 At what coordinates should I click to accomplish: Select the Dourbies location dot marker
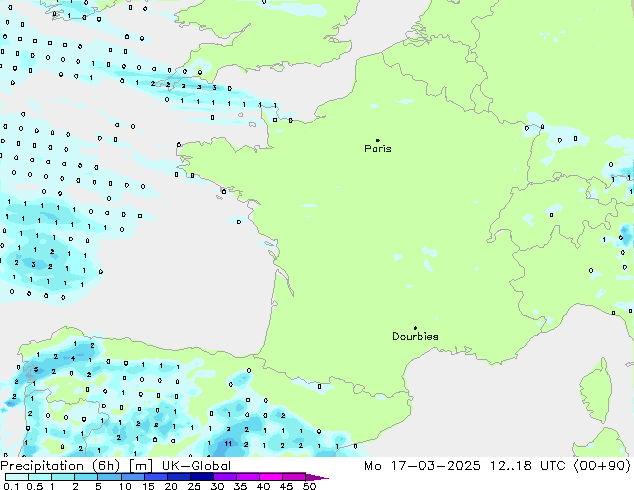pyautogui.click(x=415, y=328)
